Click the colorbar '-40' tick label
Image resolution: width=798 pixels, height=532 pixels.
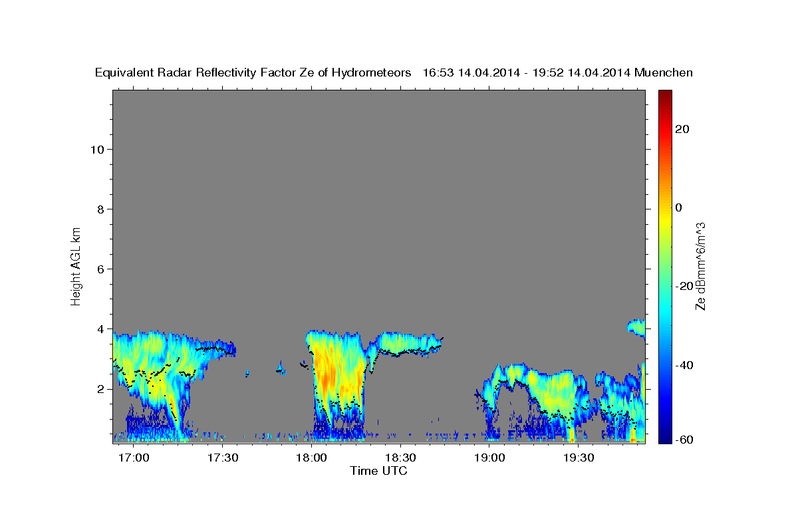(x=684, y=364)
